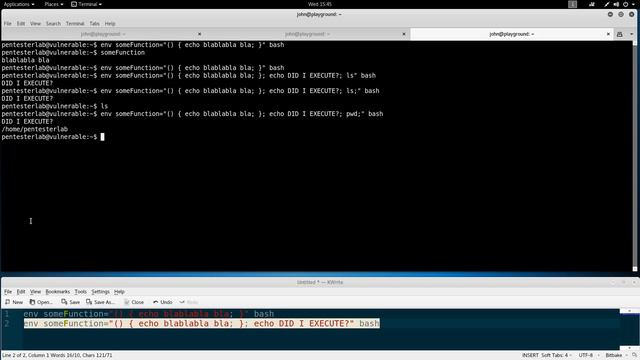Create a new document in KWrite
The width and height of the screenshot is (640, 360).
point(14,302)
